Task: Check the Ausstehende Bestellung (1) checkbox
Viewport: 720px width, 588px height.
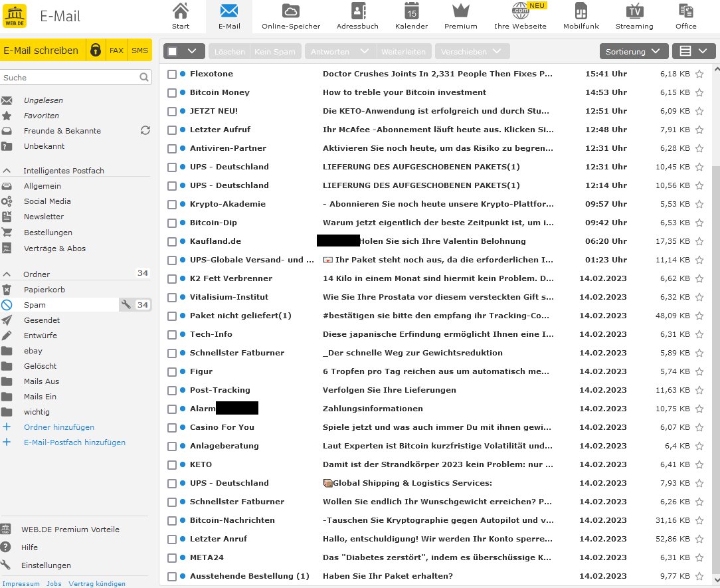Action: (x=172, y=577)
